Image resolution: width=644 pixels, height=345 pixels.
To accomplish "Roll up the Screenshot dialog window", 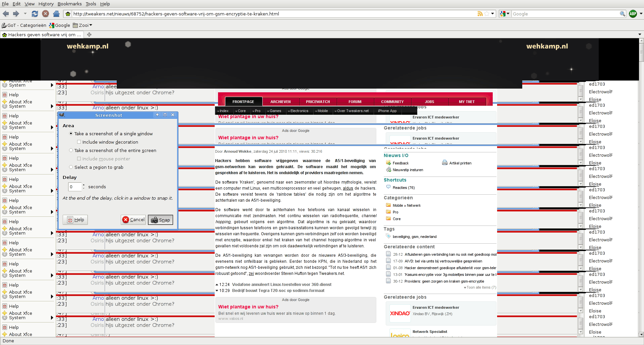I will pos(157,115).
